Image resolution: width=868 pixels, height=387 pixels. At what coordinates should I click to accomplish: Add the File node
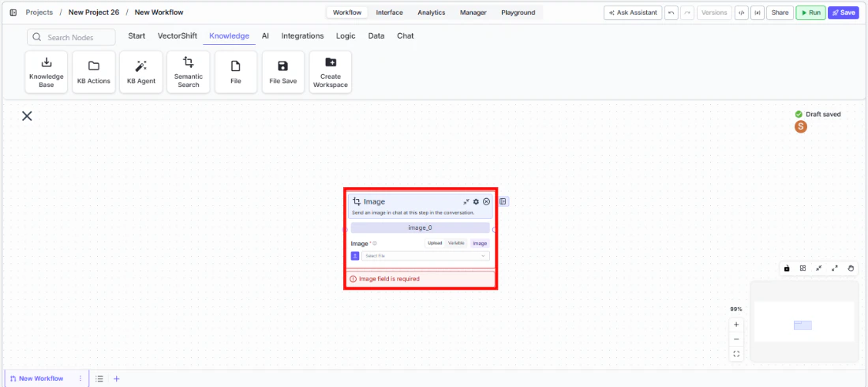coord(236,72)
